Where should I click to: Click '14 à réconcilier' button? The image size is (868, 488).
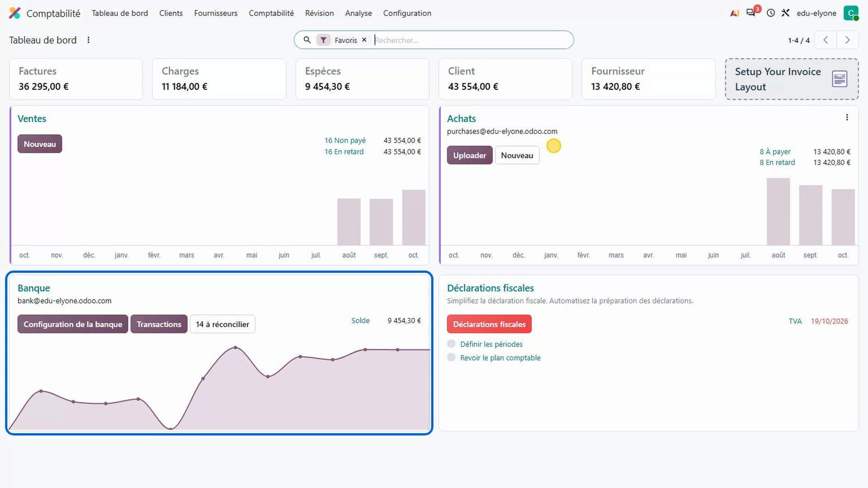pos(222,324)
